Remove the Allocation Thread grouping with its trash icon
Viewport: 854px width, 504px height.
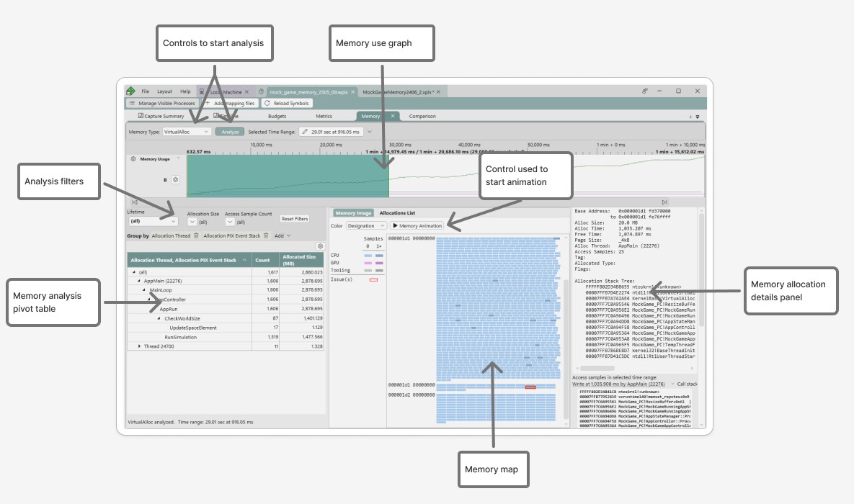click(196, 235)
